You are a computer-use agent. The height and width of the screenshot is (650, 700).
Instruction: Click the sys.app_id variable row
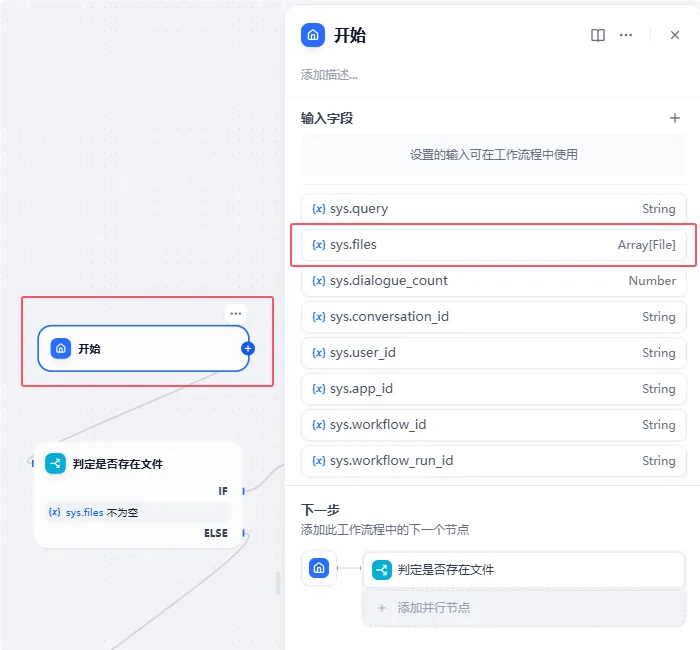click(494, 389)
